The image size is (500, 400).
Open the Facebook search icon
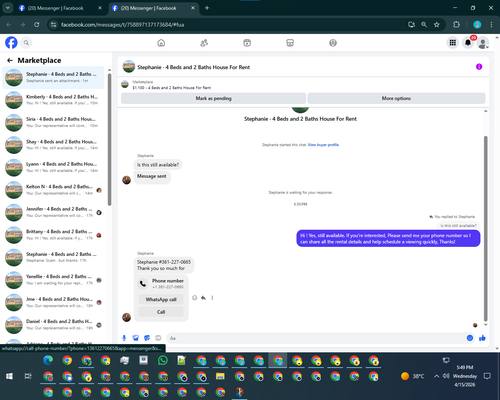pos(26,43)
